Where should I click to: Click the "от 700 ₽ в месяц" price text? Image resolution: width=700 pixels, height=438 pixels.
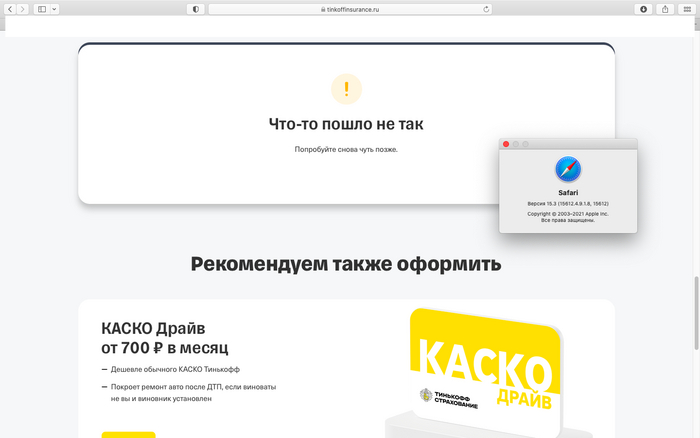pyautogui.click(x=165, y=348)
